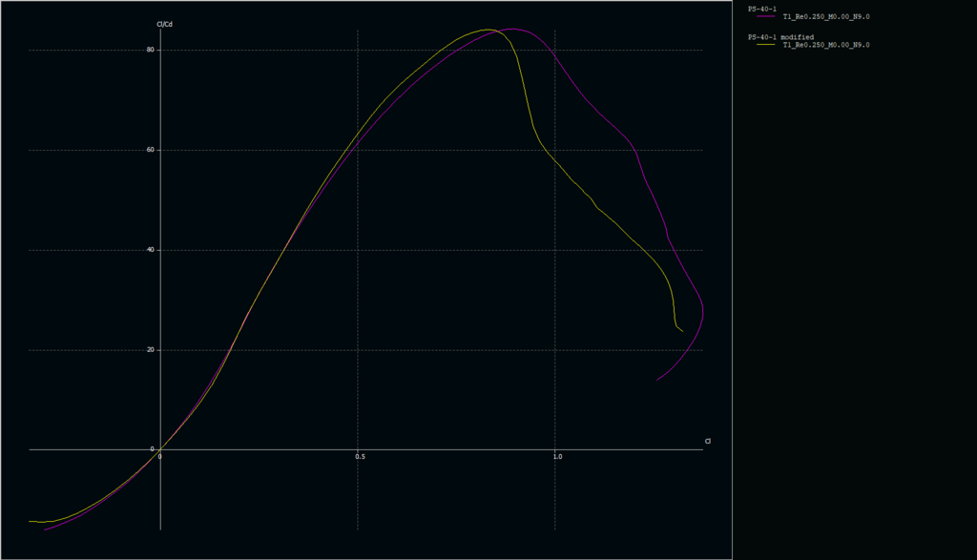The width and height of the screenshot is (977, 560).
Task: Click the polar name under PS-40-1 modified
Action: pos(825,45)
